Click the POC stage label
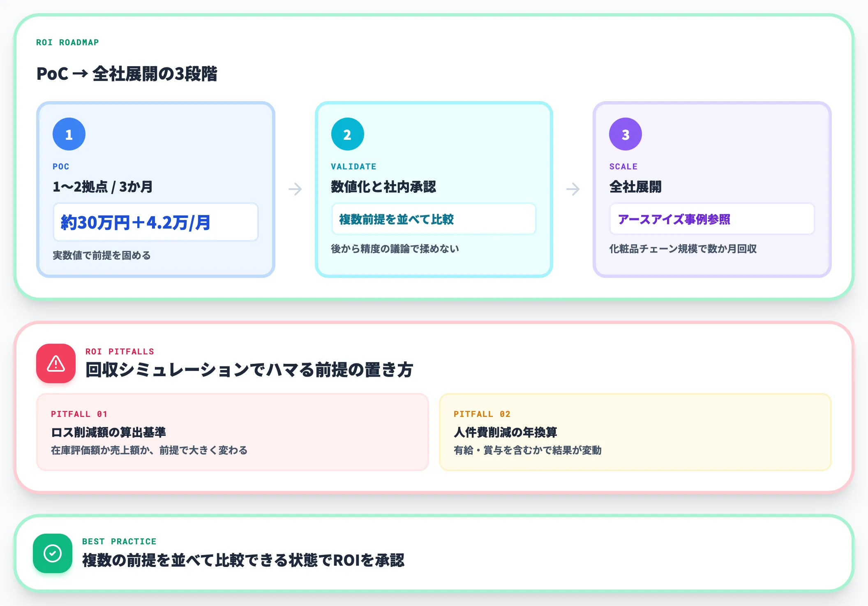Screen dimensions: 868x606 (x=61, y=167)
